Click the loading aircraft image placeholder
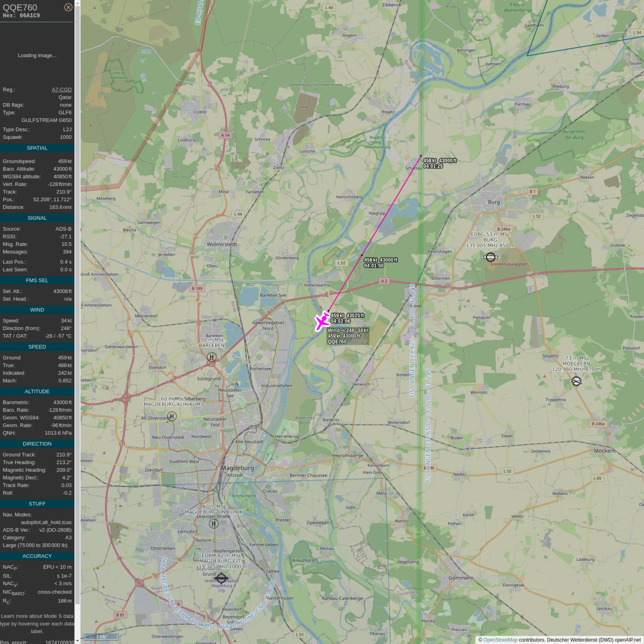Image resolution: width=644 pixels, height=644 pixels. tap(37, 55)
